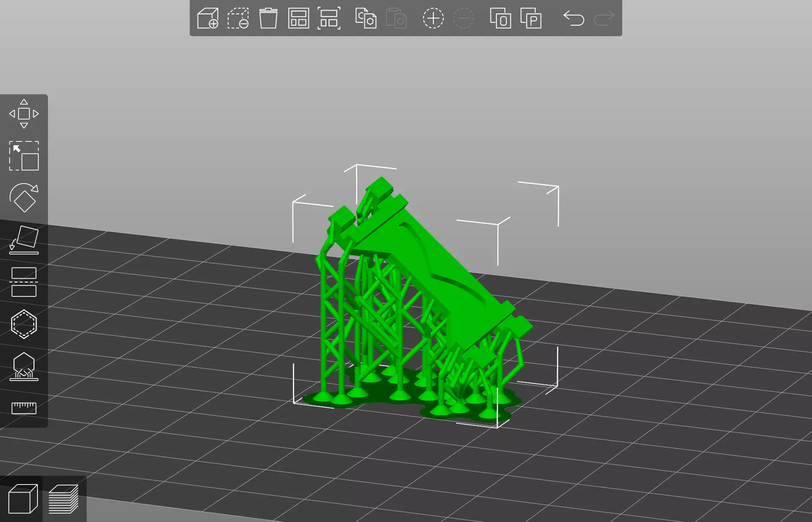Activate the Place on face tool
The image size is (812, 522).
24,240
